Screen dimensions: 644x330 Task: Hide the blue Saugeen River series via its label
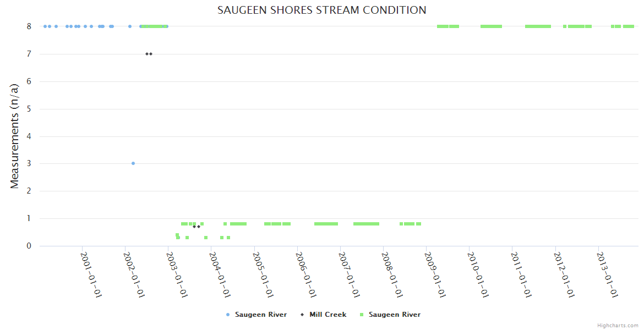pyautogui.click(x=260, y=315)
